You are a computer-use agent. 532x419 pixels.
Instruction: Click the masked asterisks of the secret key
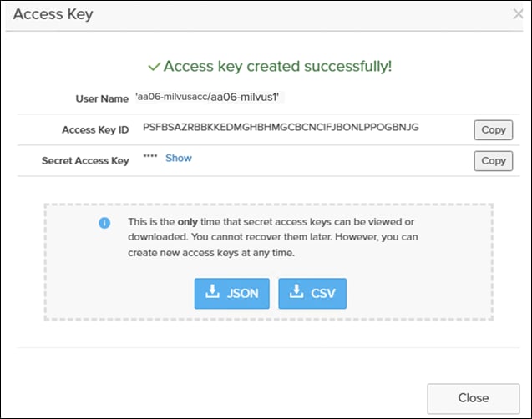(150, 156)
